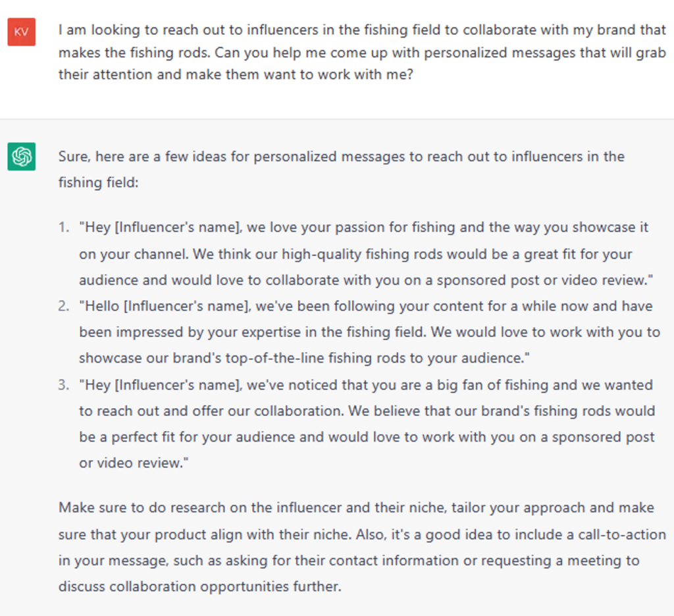Click the word "Hello" in message two
The width and height of the screenshot is (674, 616).
(x=99, y=306)
